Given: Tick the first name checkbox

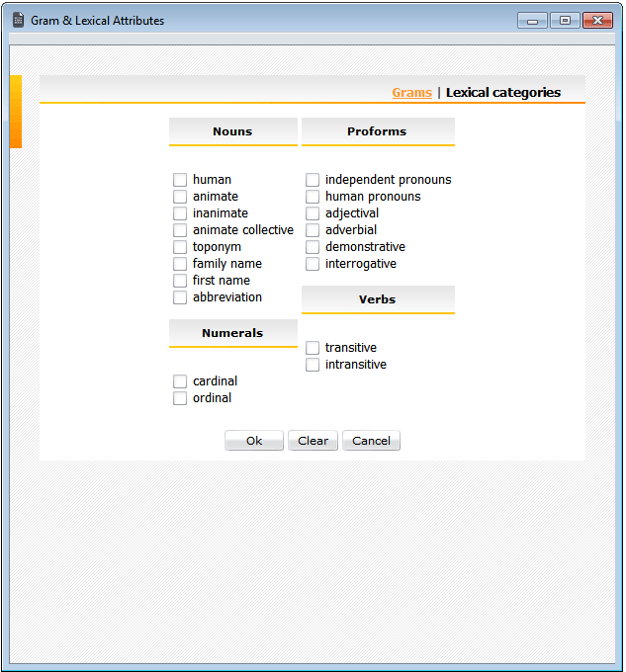Looking at the screenshot, I should click(x=180, y=281).
